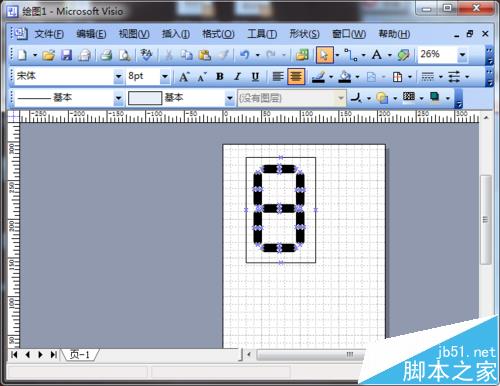Open the line style 基本 dropdown
Viewport: 500px width, 386px height.
coord(118,98)
